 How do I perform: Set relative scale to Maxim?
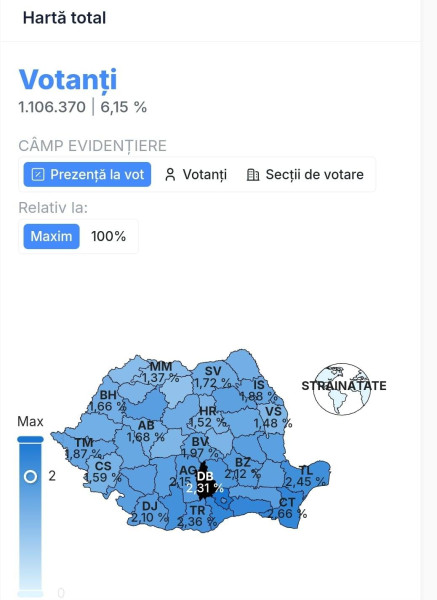51,236
